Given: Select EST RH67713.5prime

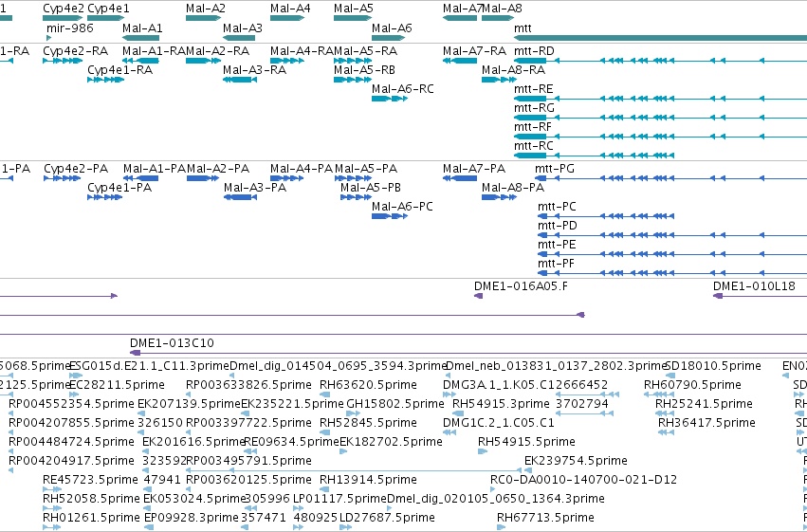Looking at the screenshot, I should pos(501,527).
